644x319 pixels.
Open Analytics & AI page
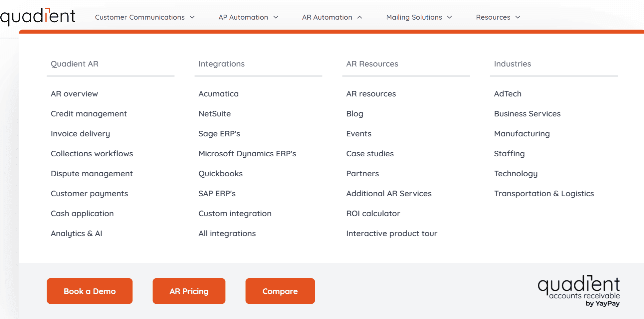[x=76, y=234]
